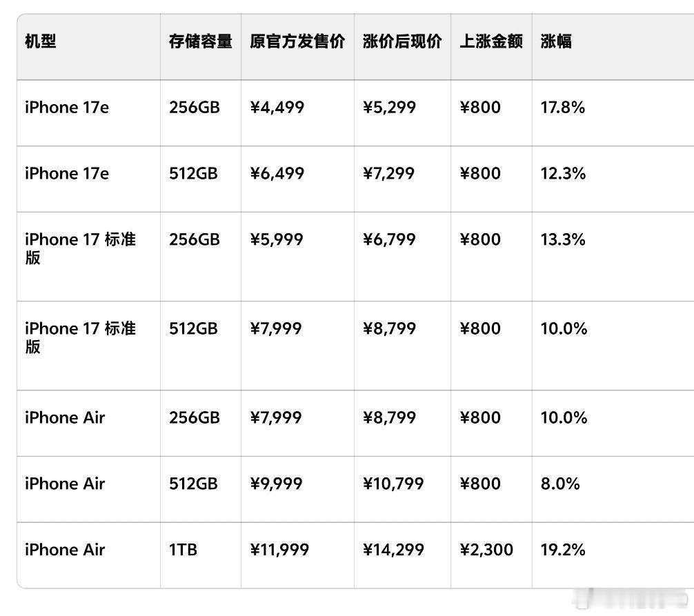This screenshot has width=694, height=616.
Task: Click the 涨幅 column header
Action: coord(556,41)
